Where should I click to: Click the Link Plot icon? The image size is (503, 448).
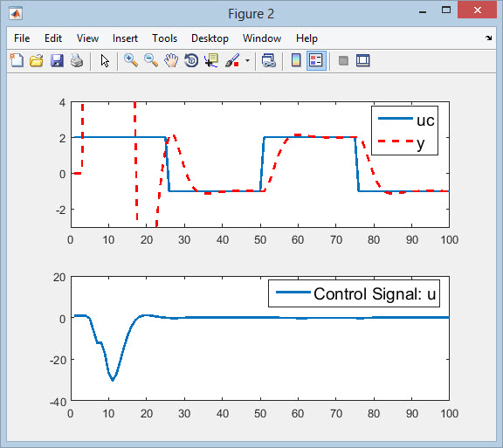[x=268, y=60]
